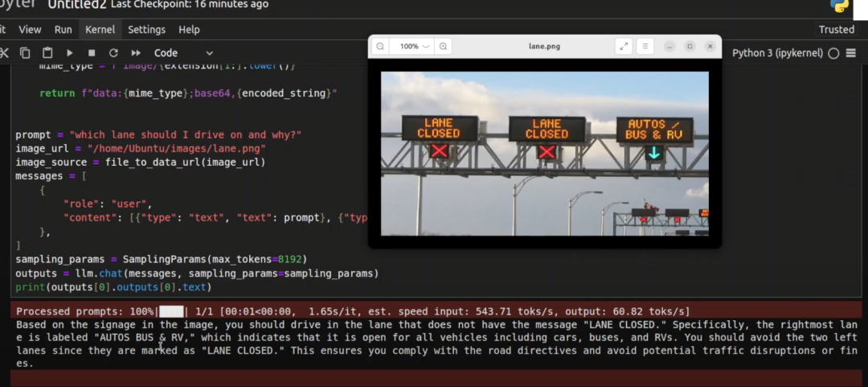868x387 pixels.
Task: Click the Trusted notebook indicator
Action: coord(836,30)
